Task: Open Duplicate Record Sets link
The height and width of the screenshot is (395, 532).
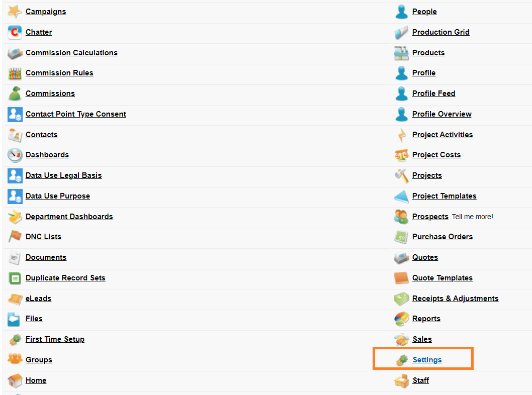Action: pos(65,278)
